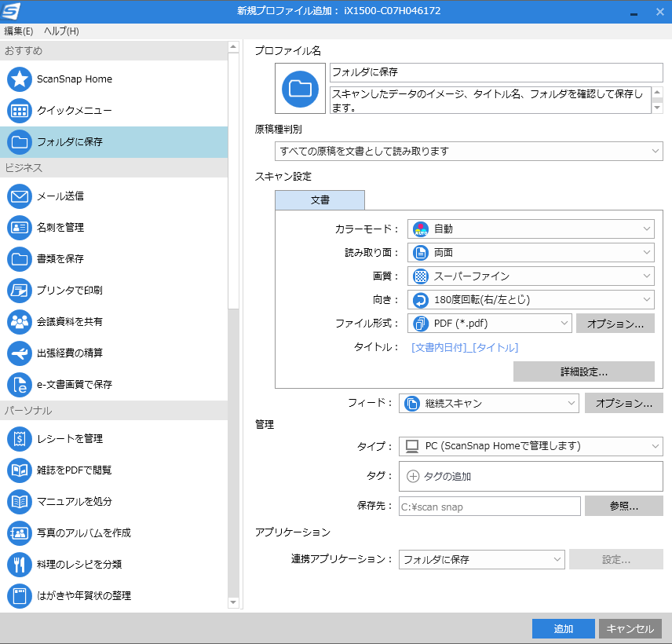Select the レシートを管理 receipt icon
Image resolution: width=672 pixels, height=644 pixels.
[x=20, y=439]
